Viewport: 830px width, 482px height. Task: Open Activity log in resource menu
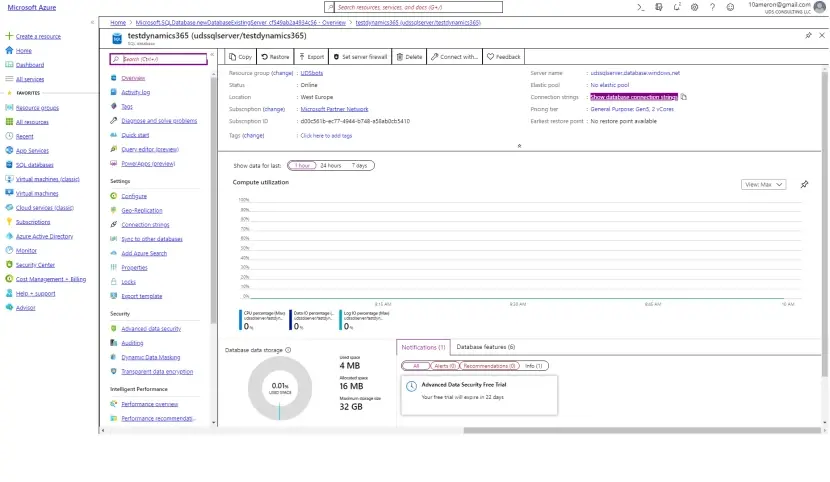click(x=136, y=92)
